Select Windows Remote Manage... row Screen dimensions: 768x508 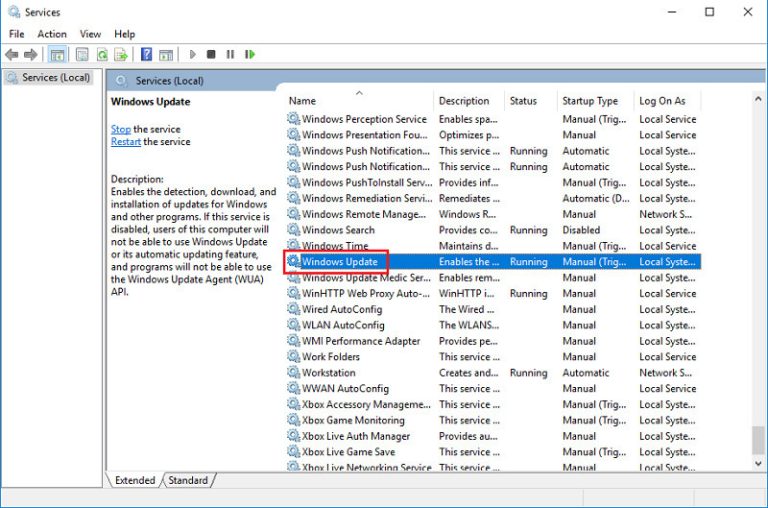click(x=493, y=214)
